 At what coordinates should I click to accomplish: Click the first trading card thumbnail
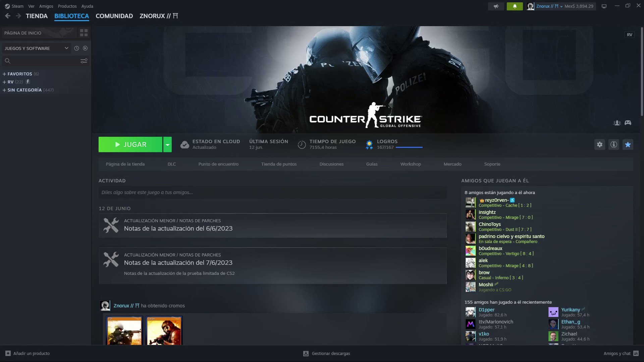pyautogui.click(x=124, y=330)
